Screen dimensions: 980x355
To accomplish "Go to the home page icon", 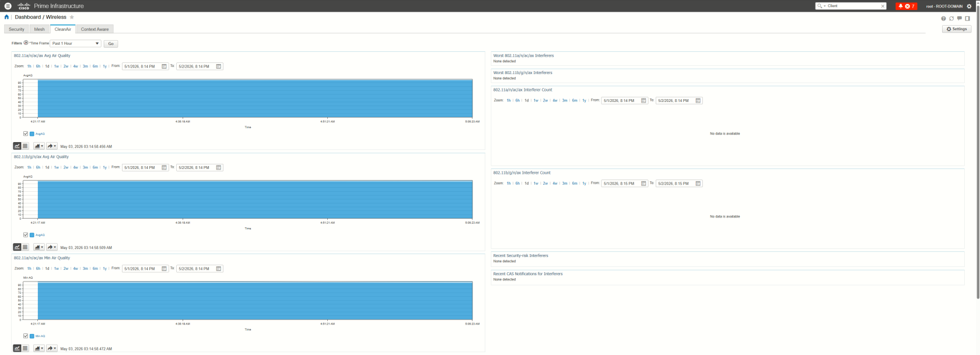I will [x=6, y=17].
